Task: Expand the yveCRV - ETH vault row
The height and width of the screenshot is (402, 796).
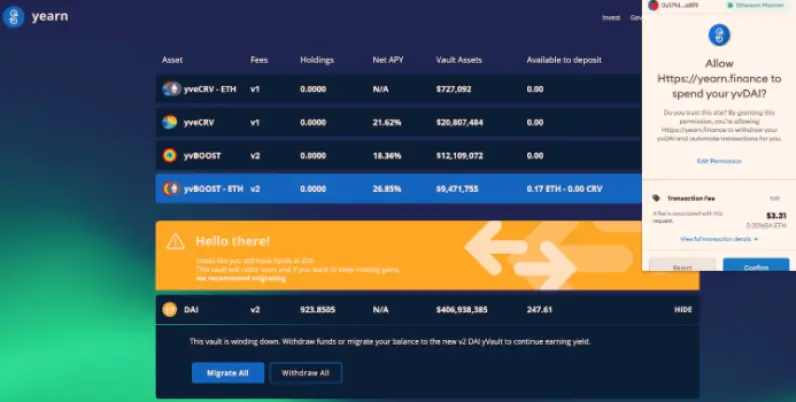Action: 399,89
